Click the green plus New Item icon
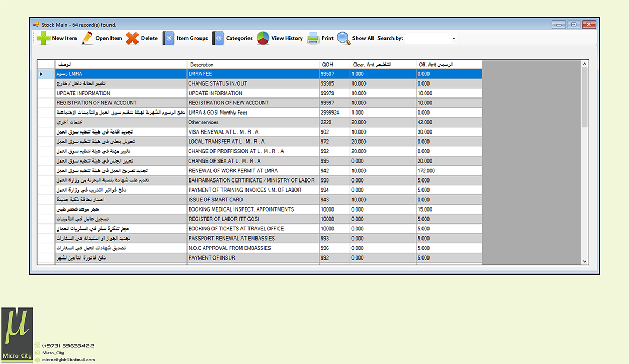This screenshot has width=629, height=364. pos(43,38)
